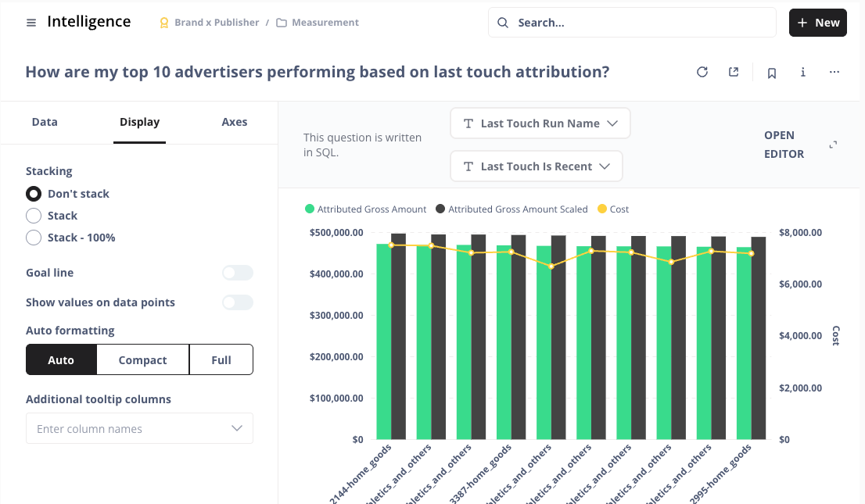Select the Stack - 100% option
Viewport: 865px width, 504px height.
(x=34, y=238)
